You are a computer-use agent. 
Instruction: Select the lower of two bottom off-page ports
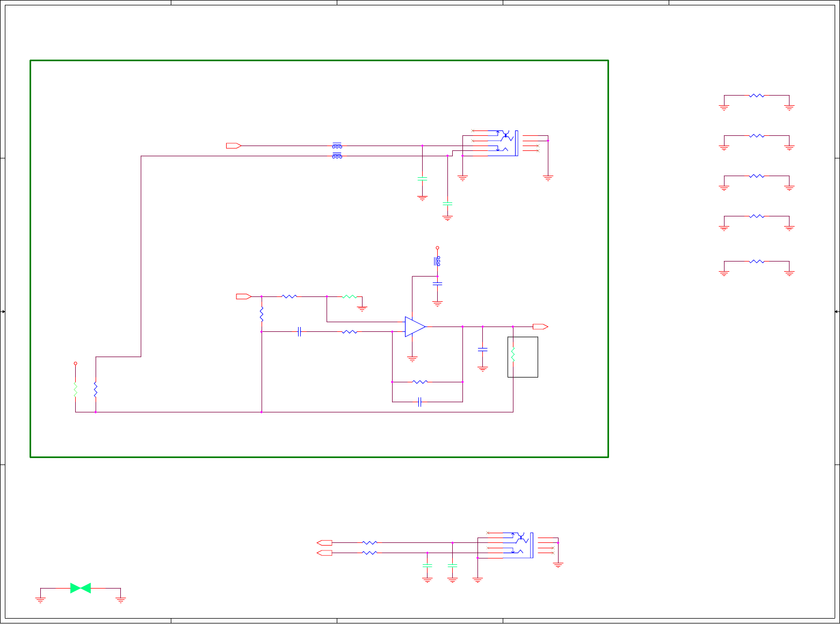tap(324, 553)
